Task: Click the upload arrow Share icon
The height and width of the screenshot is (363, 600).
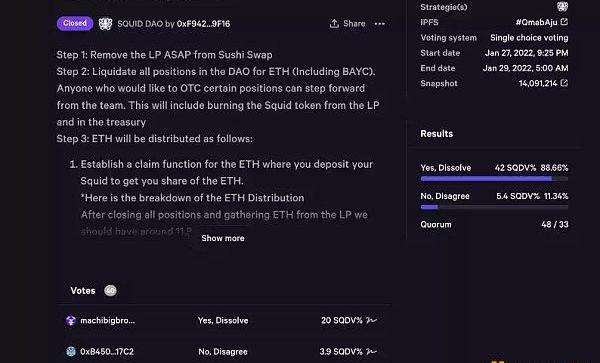Action: coord(334,24)
